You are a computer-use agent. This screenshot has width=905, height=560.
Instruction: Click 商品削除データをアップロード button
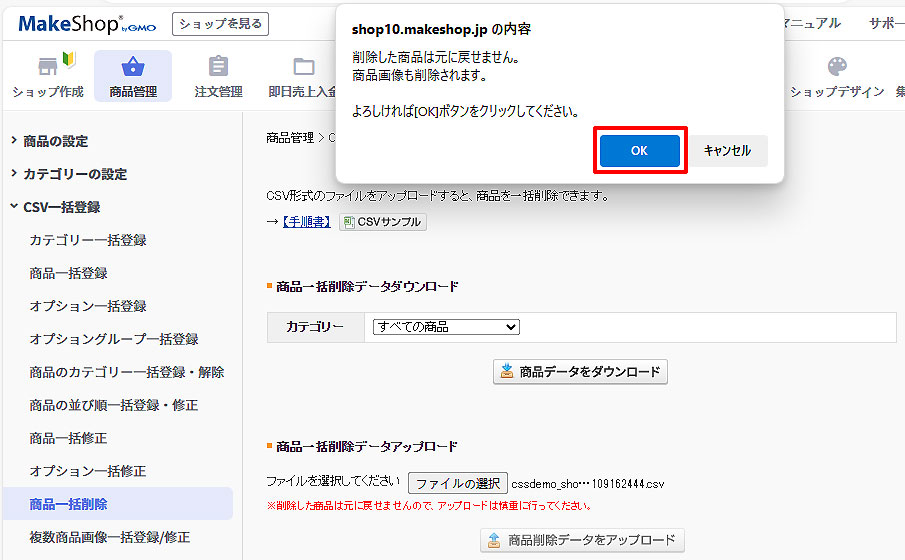pyautogui.click(x=582, y=540)
